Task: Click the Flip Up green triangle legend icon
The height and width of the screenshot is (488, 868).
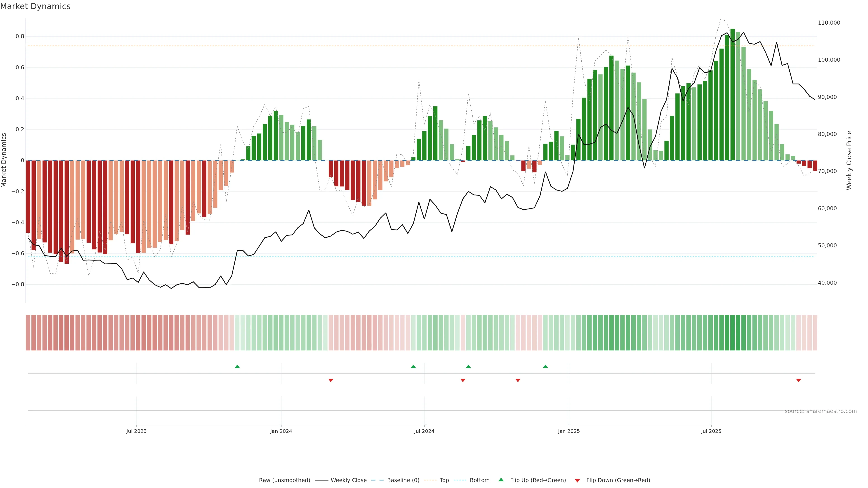Action: tap(501, 480)
